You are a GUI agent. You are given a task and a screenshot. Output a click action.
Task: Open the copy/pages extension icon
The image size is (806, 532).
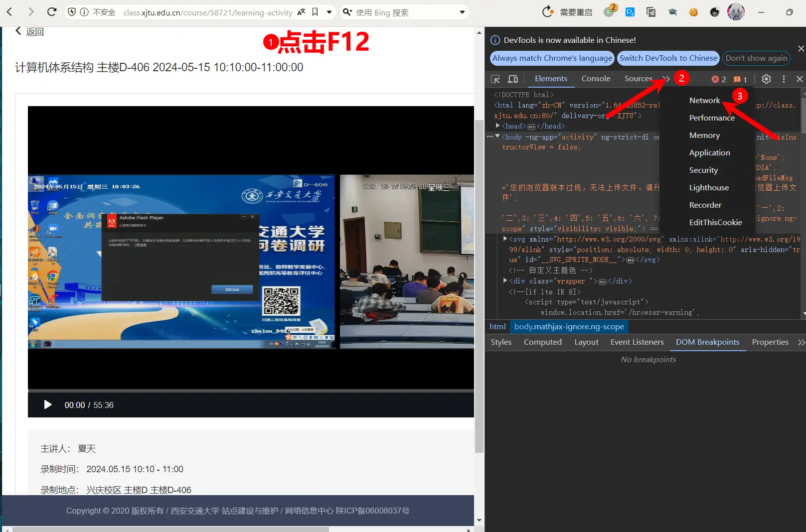tap(651, 12)
